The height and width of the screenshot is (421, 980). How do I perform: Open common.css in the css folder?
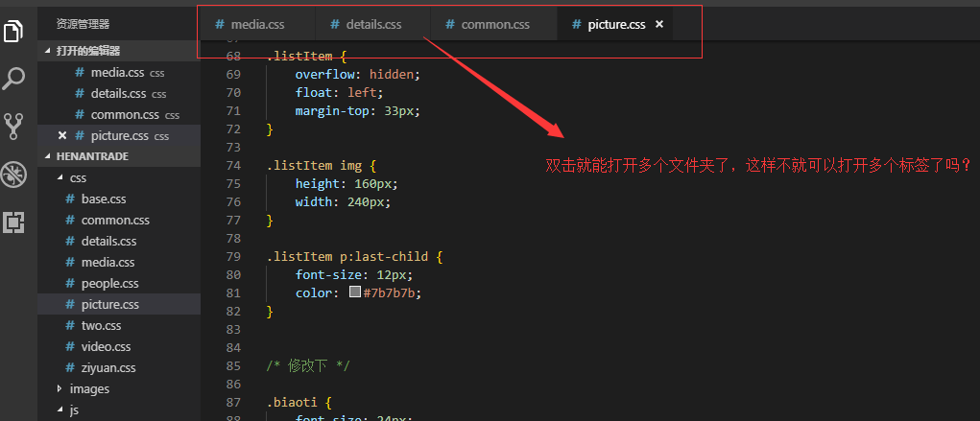pos(119,220)
